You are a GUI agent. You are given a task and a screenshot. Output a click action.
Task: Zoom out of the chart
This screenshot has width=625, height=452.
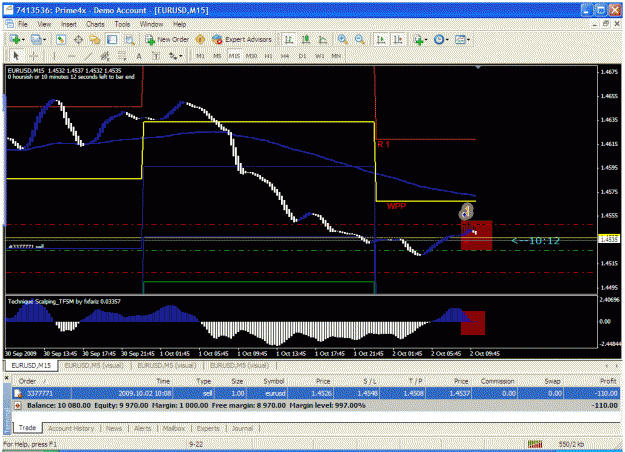pyautogui.click(x=359, y=39)
